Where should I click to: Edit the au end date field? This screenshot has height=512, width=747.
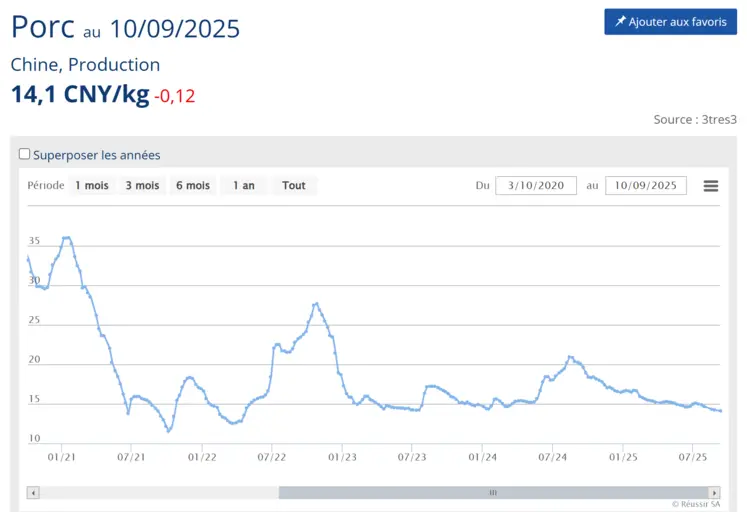pyautogui.click(x=646, y=185)
